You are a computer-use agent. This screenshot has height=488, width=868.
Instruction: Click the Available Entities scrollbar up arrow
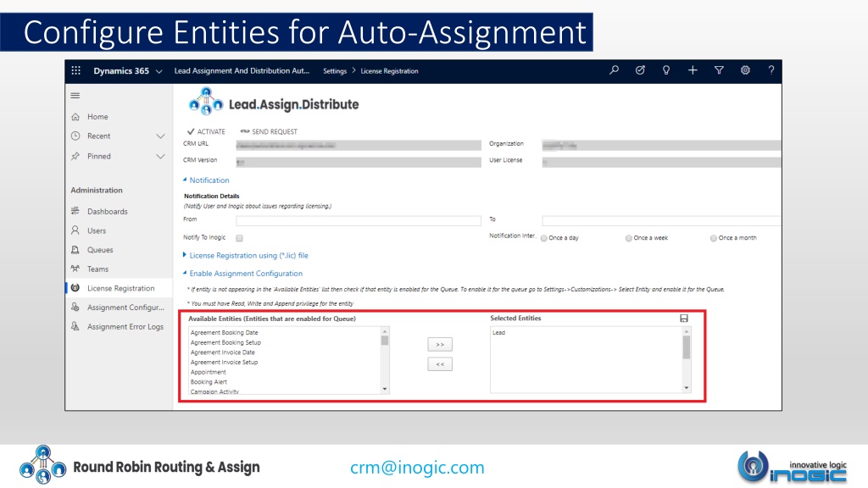[385, 331]
